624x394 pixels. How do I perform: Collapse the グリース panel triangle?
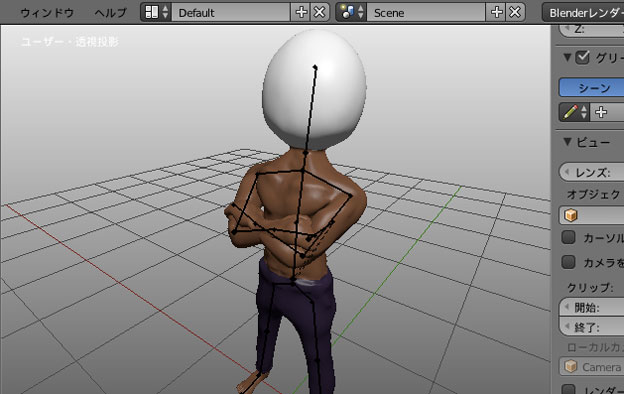(567, 58)
